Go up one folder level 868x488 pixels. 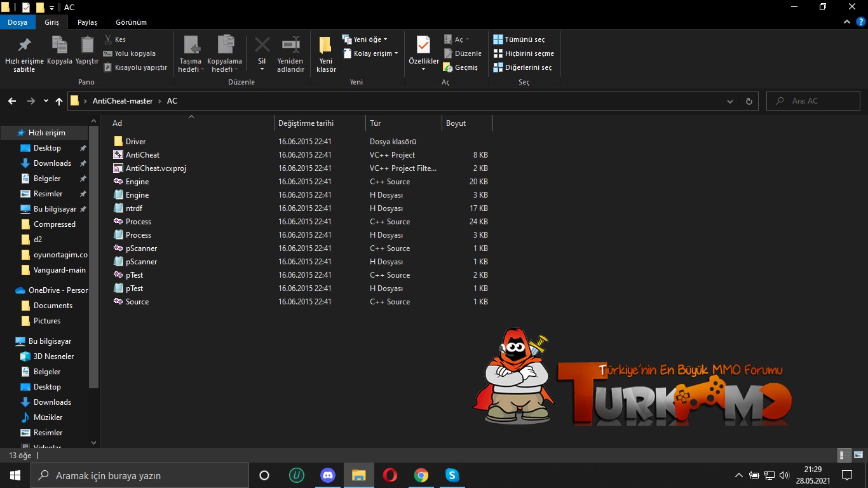[x=59, y=101]
